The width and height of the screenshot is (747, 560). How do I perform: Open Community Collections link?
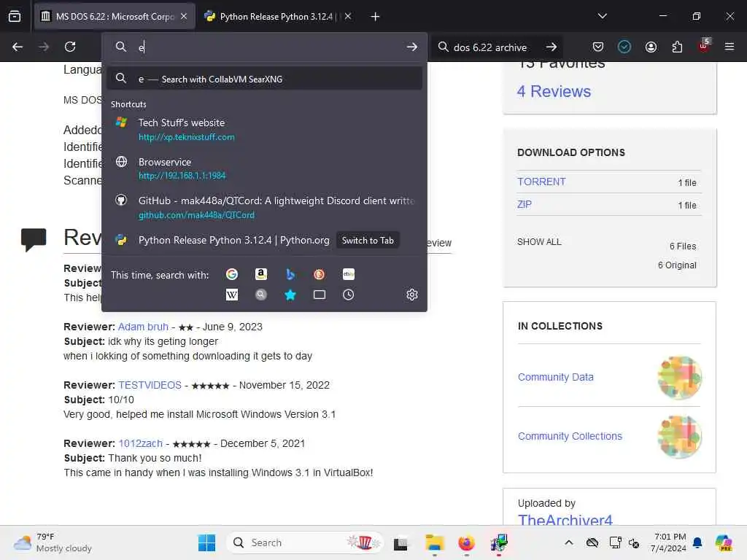tap(570, 436)
